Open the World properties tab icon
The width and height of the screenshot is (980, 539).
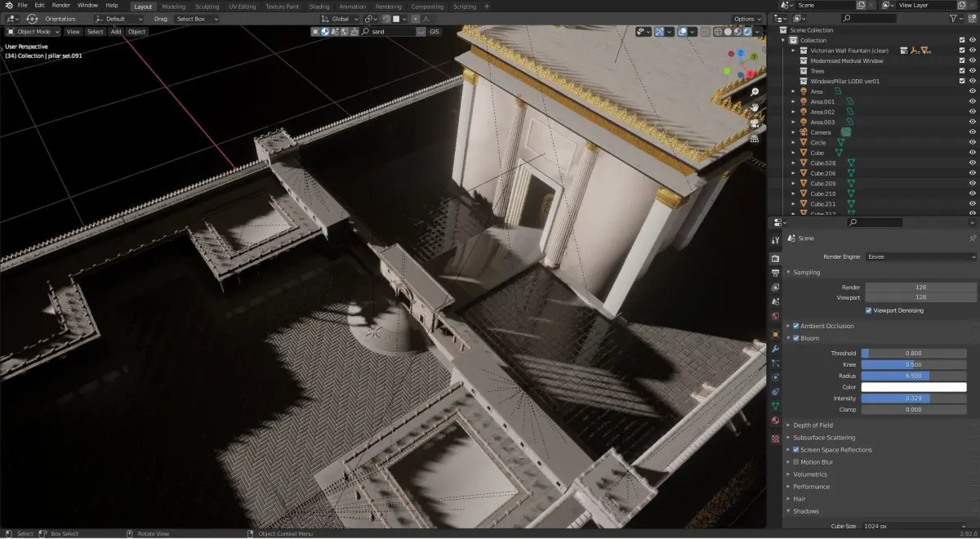coord(775,316)
